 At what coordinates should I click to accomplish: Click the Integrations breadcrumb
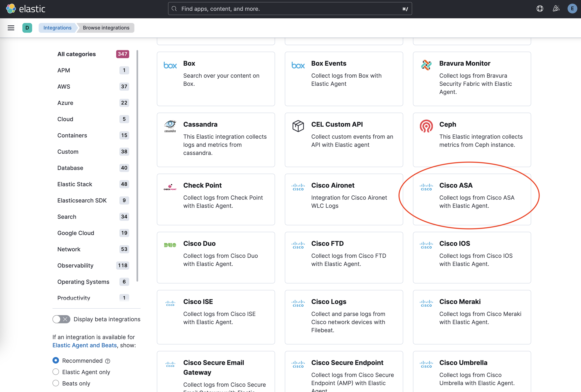57,28
